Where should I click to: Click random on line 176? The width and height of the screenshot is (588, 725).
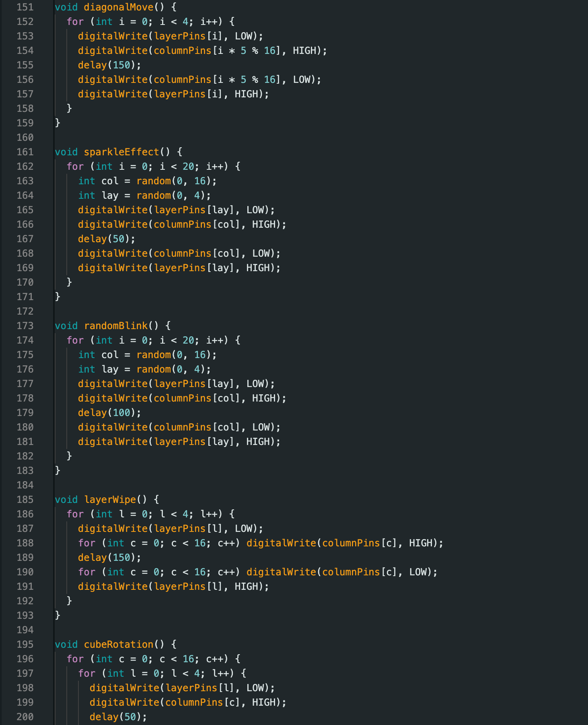154,369
